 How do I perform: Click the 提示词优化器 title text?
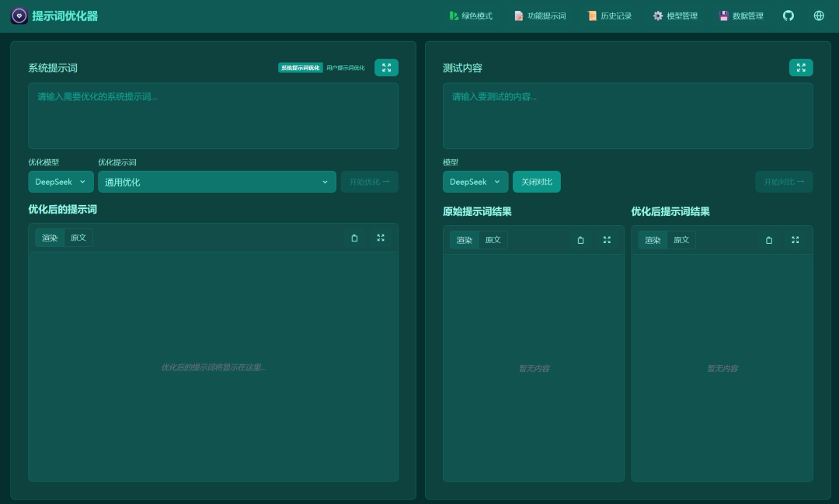coord(64,16)
